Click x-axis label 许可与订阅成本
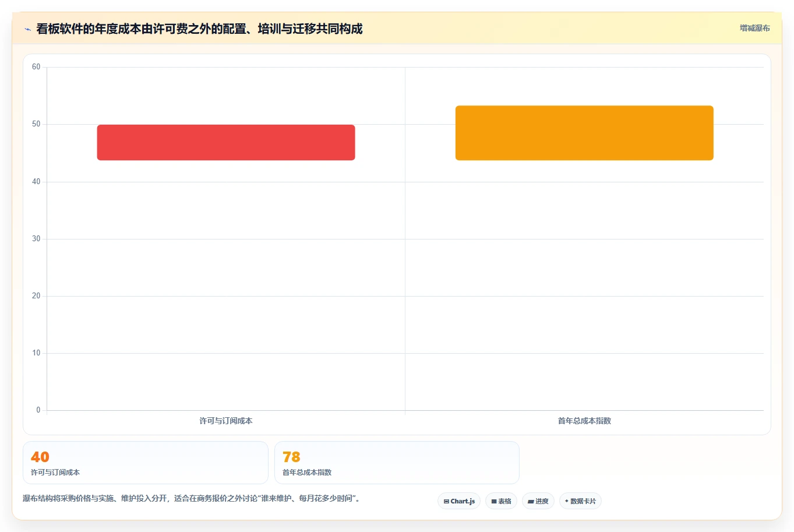 tap(226, 421)
